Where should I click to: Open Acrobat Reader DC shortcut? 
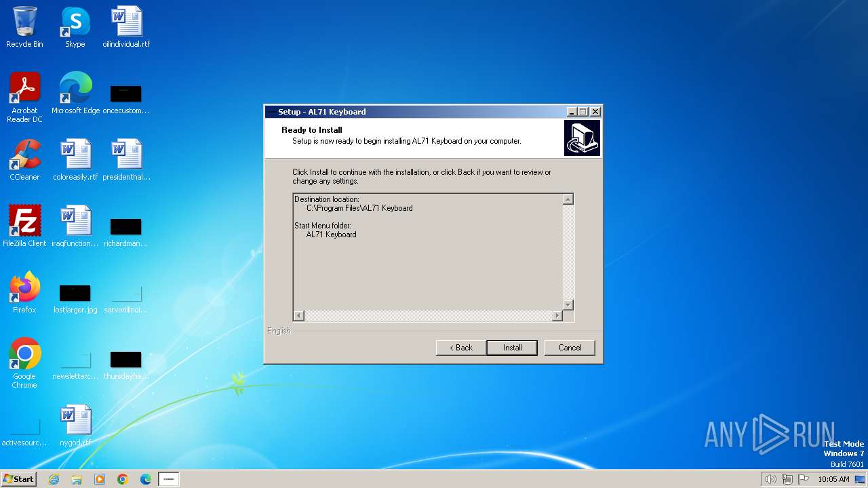click(24, 98)
